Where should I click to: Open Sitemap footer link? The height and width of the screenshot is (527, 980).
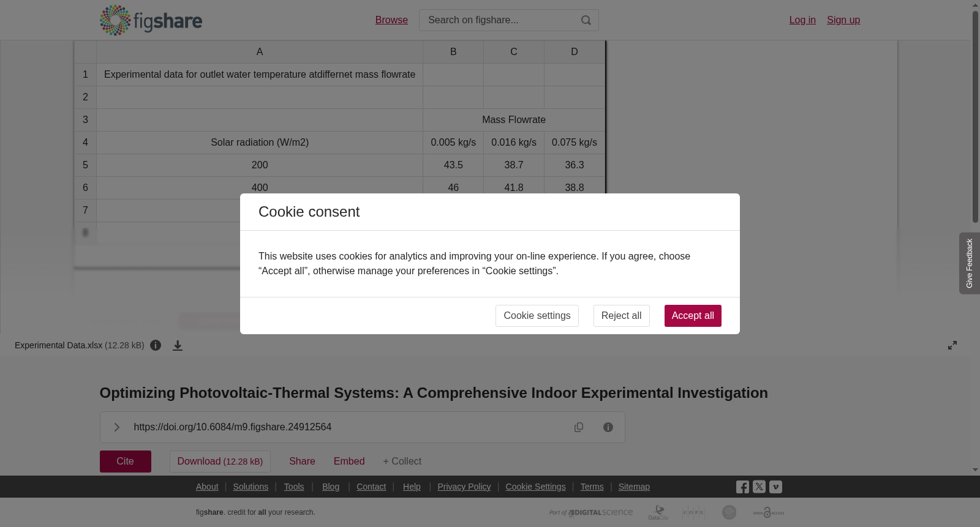point(634,487)
